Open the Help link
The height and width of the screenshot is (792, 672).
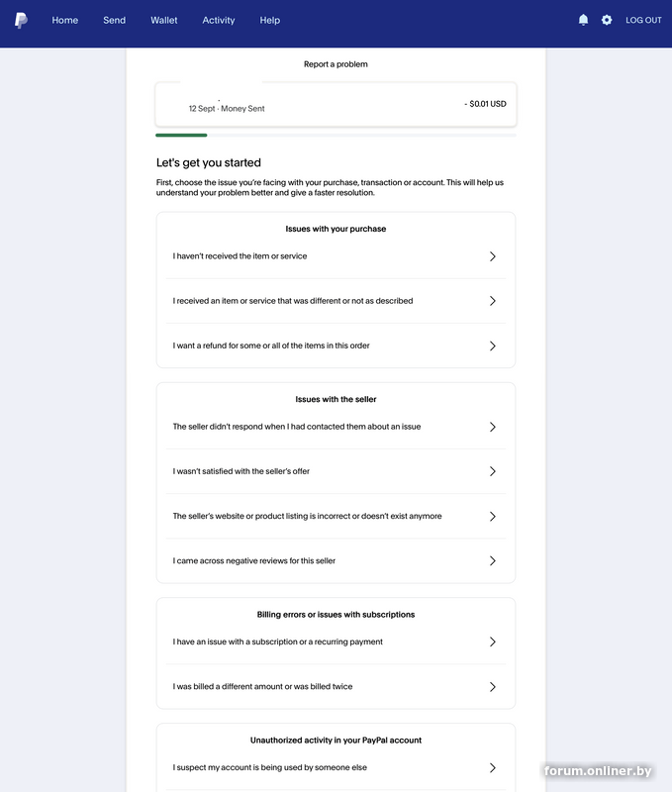pyautogui.click(x=270, y=20)
